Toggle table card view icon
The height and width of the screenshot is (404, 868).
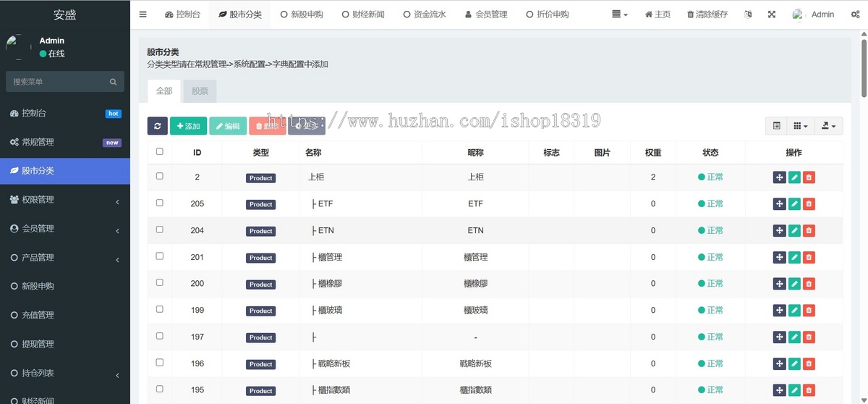(x=777, y=126)
